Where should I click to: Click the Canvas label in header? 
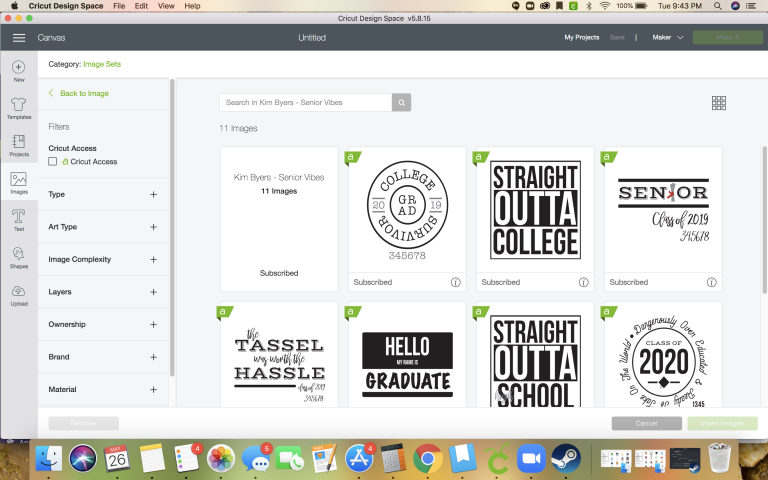coord(51,38)
